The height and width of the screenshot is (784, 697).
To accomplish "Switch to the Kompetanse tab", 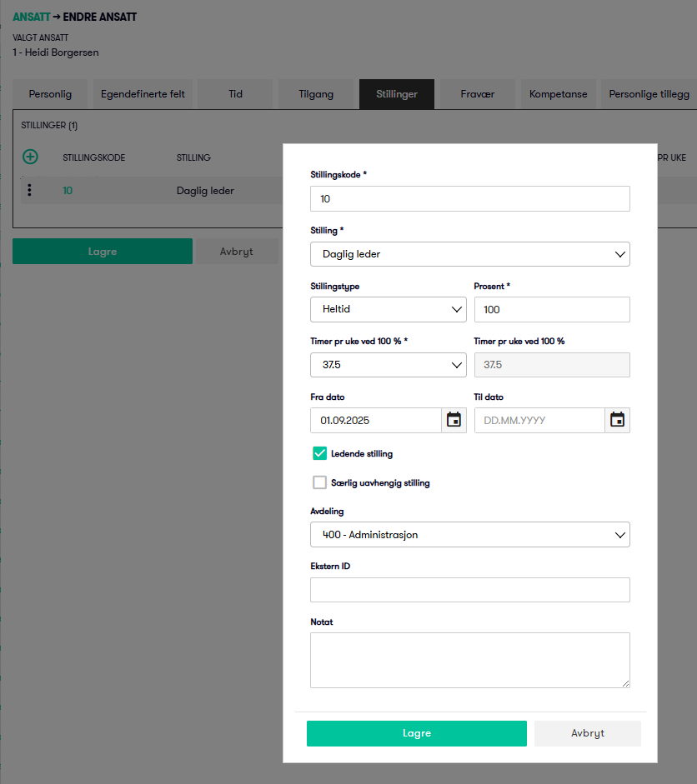I will coord(559,94).
